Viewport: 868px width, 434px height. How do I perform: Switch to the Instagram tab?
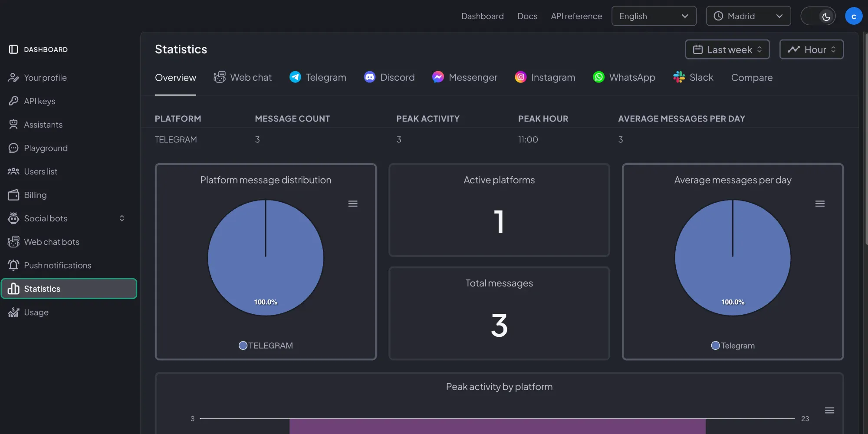545,77
